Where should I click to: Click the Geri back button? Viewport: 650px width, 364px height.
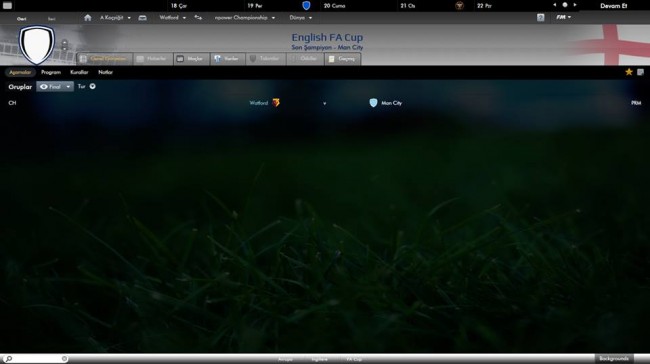(x=22, y=19)
